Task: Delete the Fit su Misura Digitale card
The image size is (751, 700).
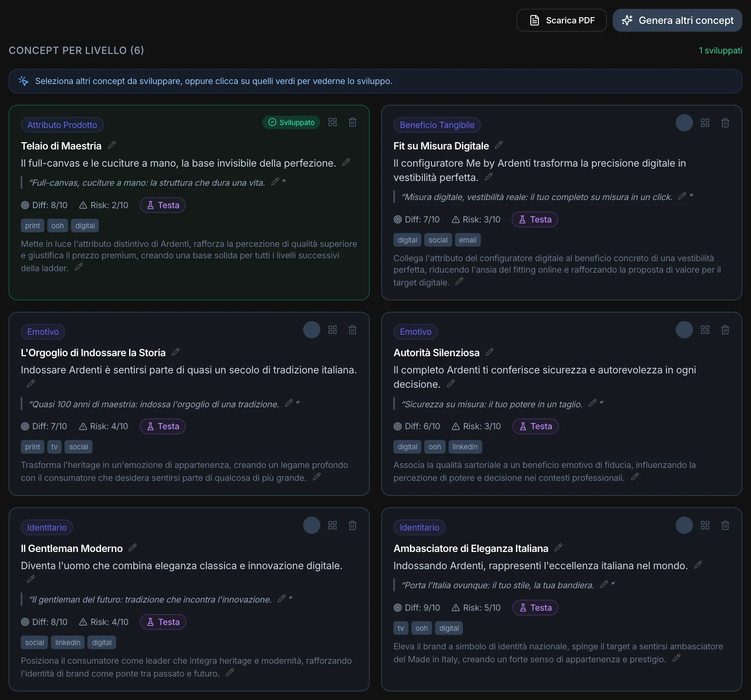Action: (725, 123)
